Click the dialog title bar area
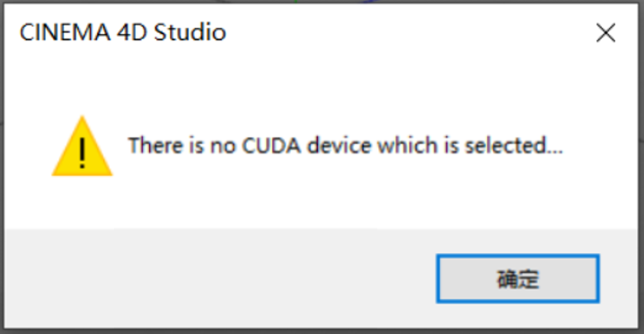This screenshot has width=644, height=334. click(x=321, y=33)
